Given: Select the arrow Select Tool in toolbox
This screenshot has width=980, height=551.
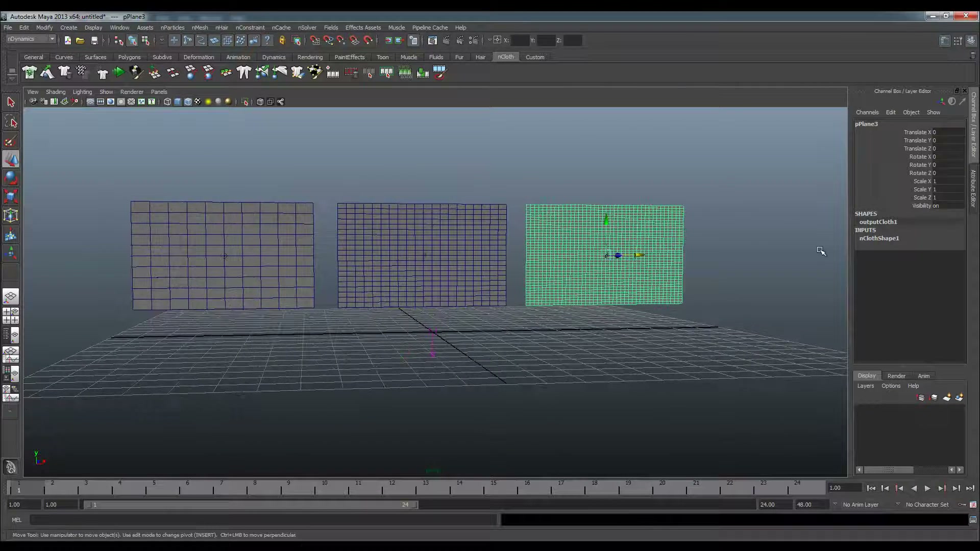Looking at the screenshot, I should point(11,102).
